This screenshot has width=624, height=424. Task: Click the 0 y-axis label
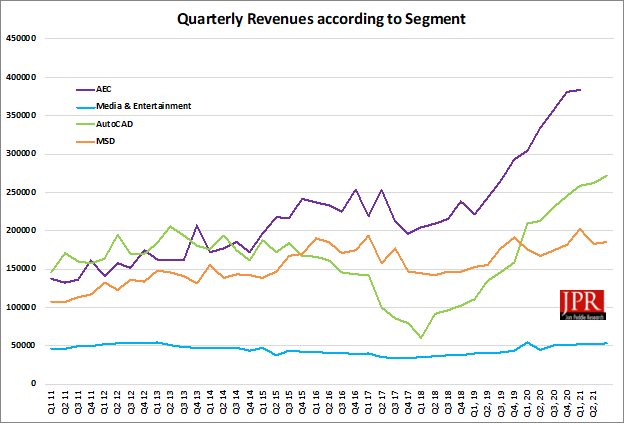tap(33, 384)
